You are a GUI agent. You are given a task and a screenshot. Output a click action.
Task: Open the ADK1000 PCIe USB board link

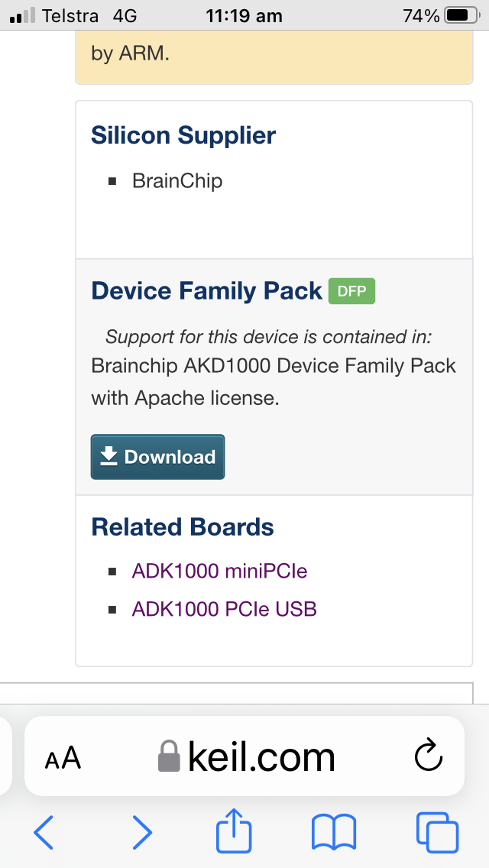tap(224, 609)
